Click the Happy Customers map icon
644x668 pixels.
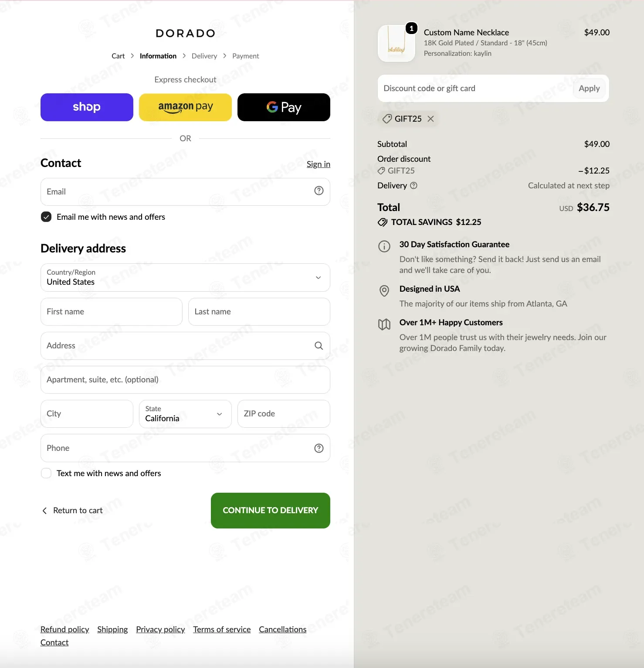[384, 324]
